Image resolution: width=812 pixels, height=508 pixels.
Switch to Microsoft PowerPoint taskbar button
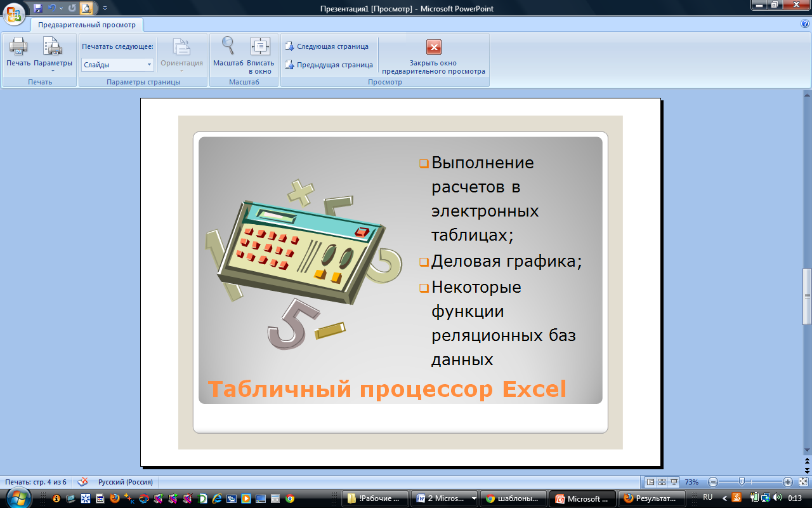coord(582,498)
